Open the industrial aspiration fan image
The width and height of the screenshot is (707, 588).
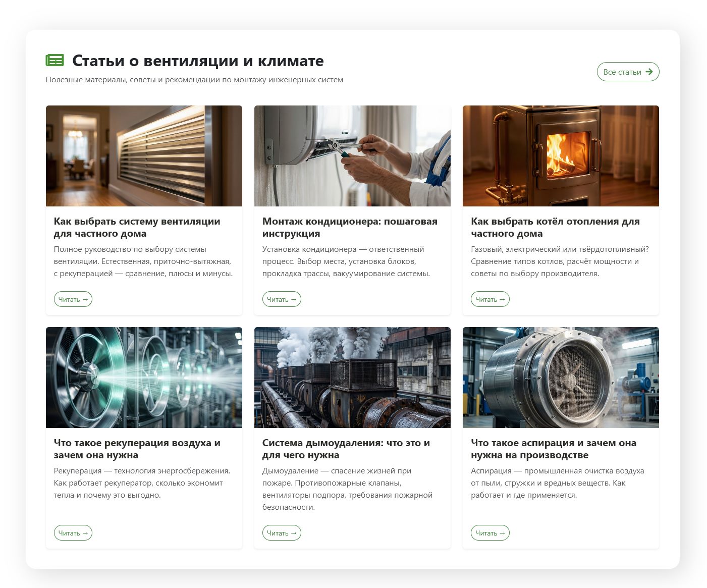(561, 378)
